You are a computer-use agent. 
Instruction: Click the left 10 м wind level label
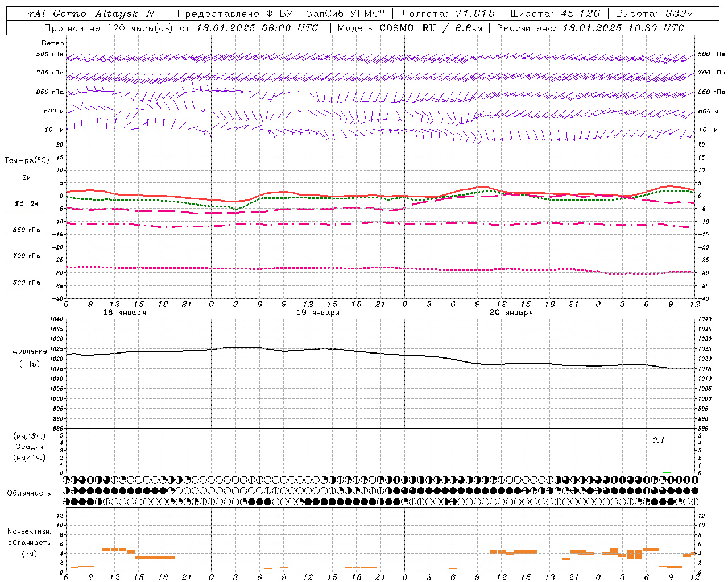tap(54, 130)
